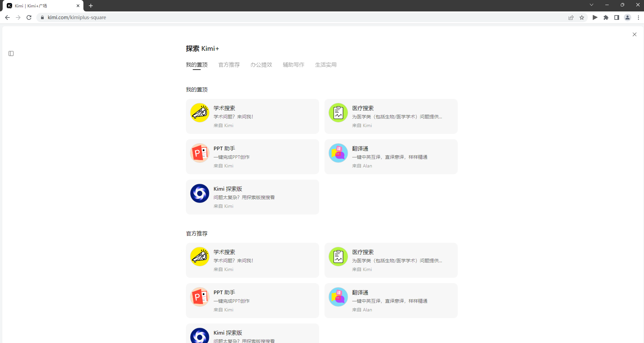Image resolution: width=644 pixels, height=343 pixels.
Task: Click 学术问题？来问我！ text in 官方推荐
Action: coord(233,261)
